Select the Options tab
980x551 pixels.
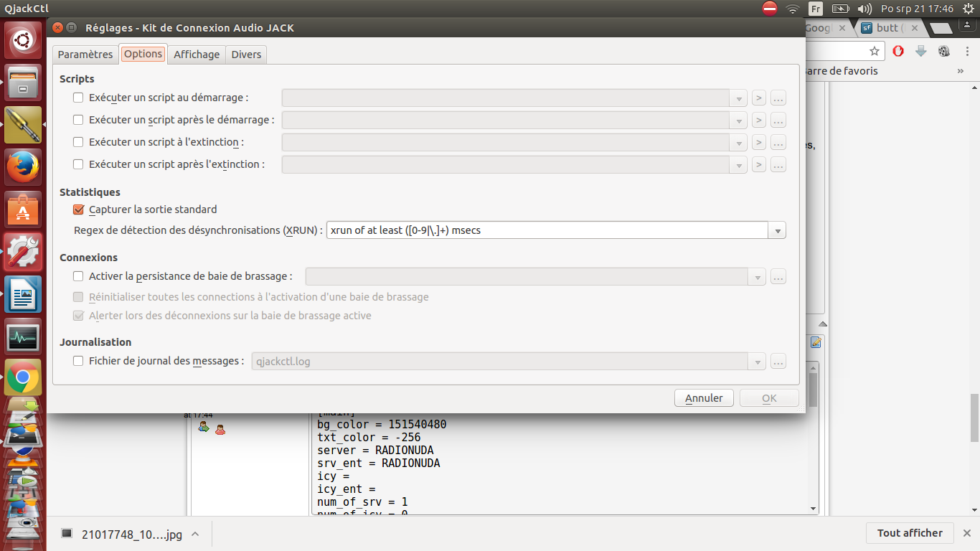click(143, 54)
